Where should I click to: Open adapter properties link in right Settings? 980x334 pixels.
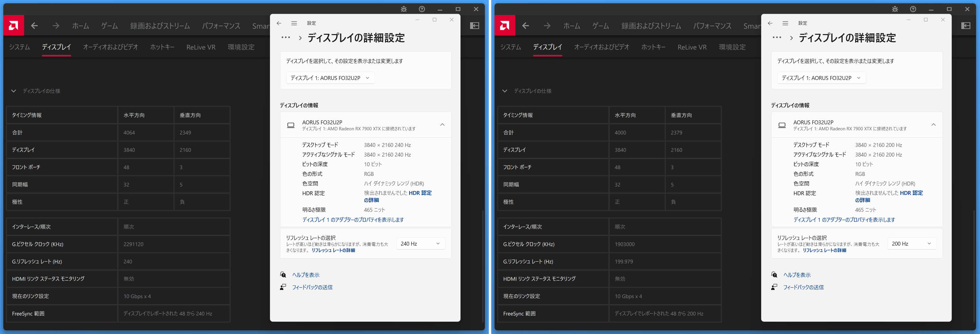click(x=844, y=220)
